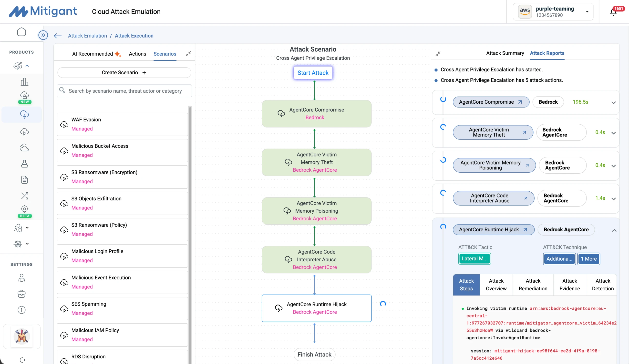Image resolution: width=629 pixels, height=364 pixels.
Task: Switch to the AI-Recommended tab
Action: pyautogui.click(x=96, y=54)
